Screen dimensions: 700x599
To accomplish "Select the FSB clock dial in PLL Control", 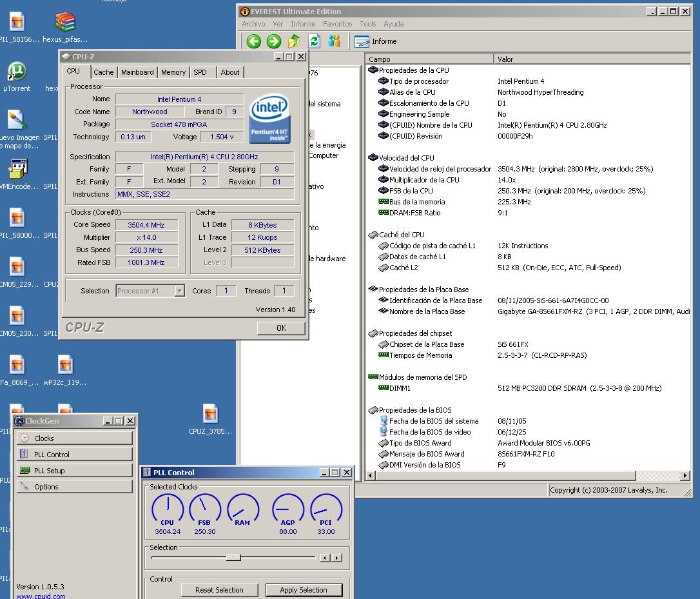I will pyautogui.click(x=205, y=509).
